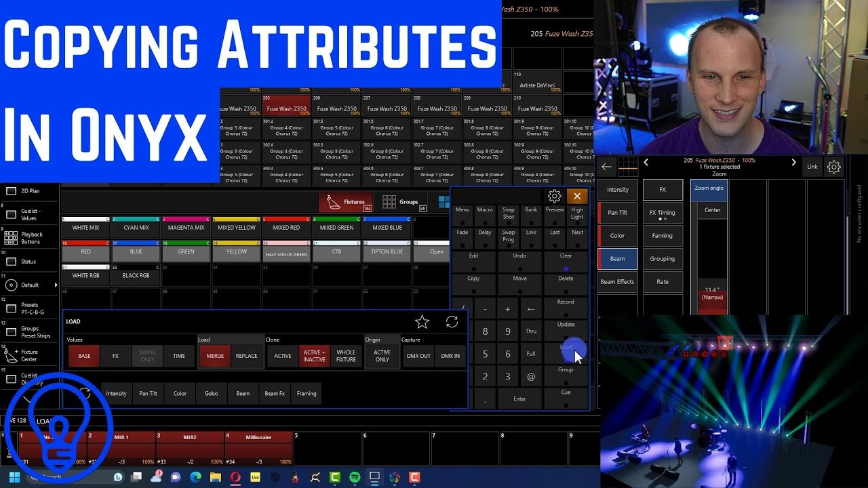Viewport: 868px width, 488px height.
Task: Toggle TIME values option
Action: click(179, 356)
